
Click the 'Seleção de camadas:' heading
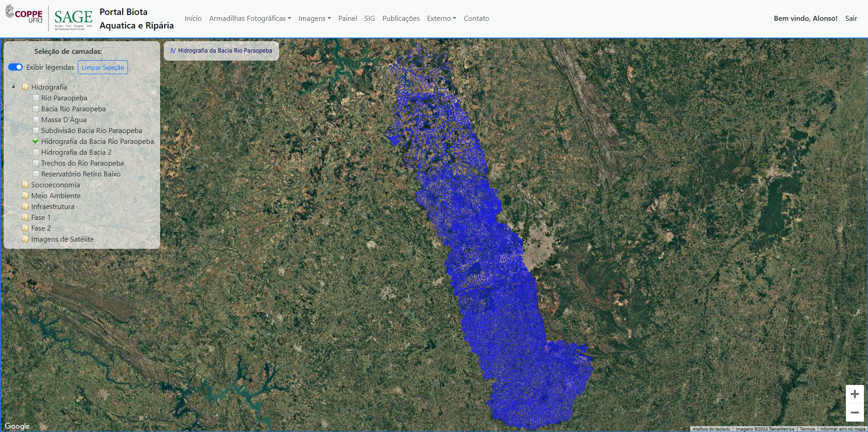[x=68, y=52]
